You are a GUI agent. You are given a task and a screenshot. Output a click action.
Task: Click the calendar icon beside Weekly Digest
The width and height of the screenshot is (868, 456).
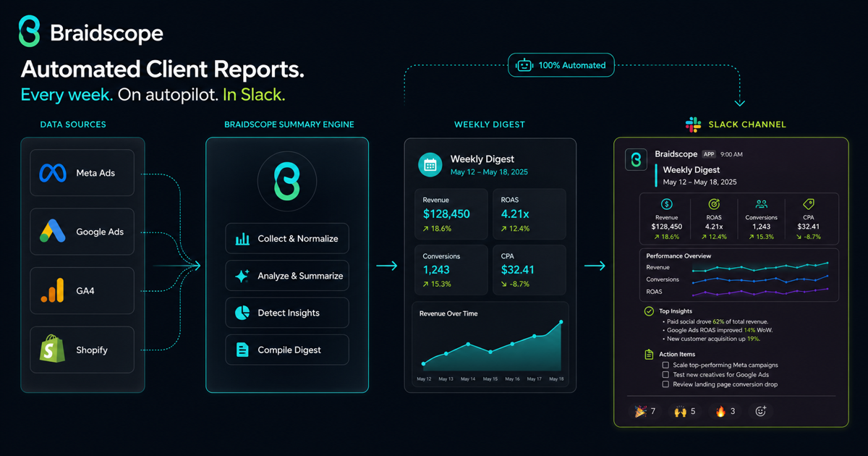coord(430,164)
